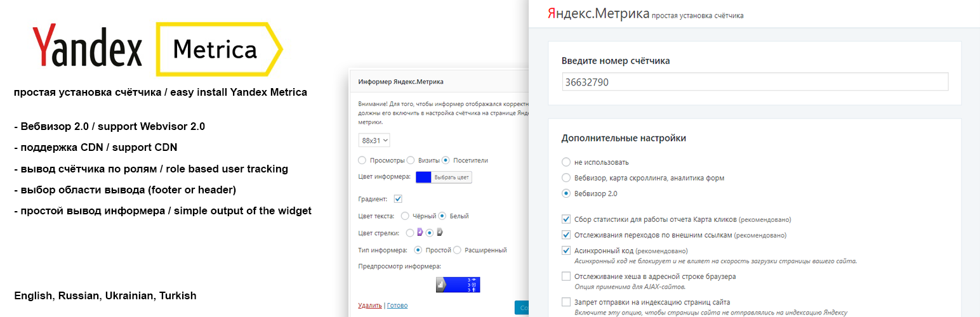Image resolution: width=980 pixels, height=317 pixels.
Task: Toggle Карта кликов statistics checkbox
Action: (566, 219)
